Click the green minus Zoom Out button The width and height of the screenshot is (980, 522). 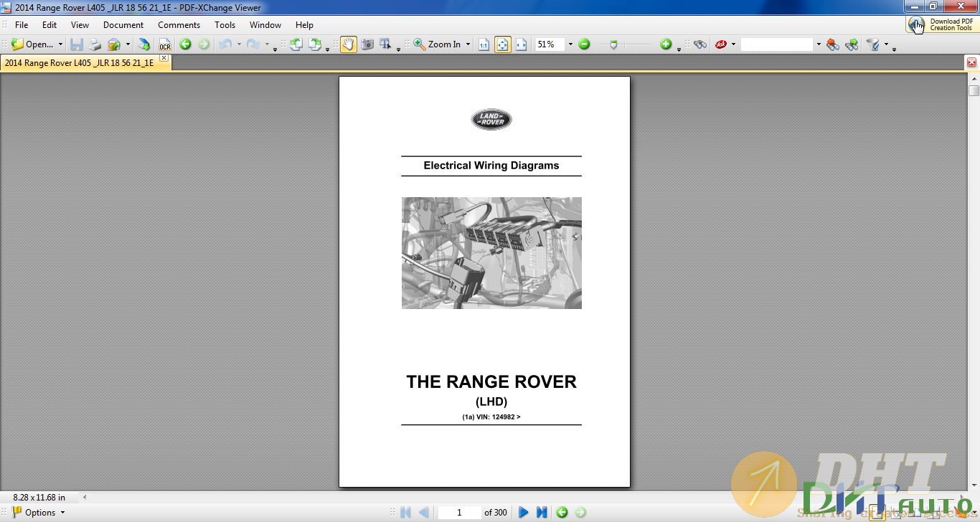pos(584,44)
